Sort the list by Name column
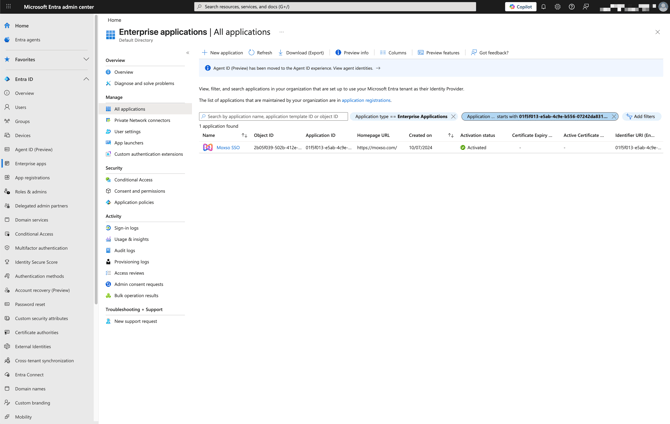This screenshot has height=424, width=670. pos(244,135)
